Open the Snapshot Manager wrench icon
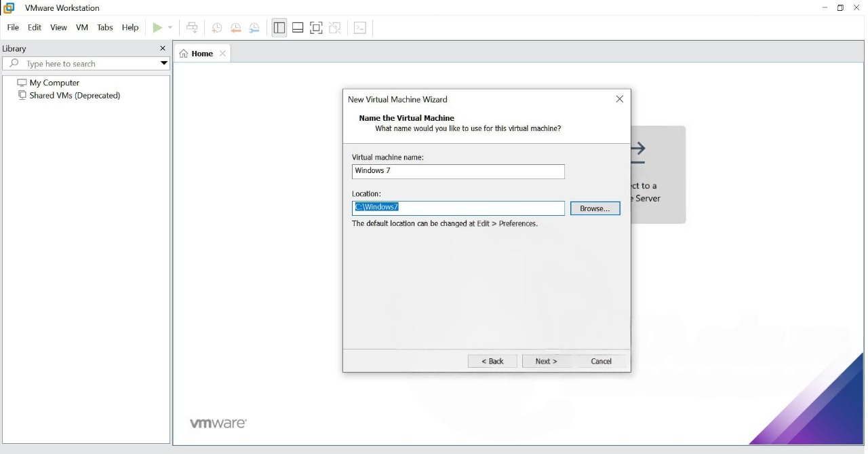 (x=254, y=28)
